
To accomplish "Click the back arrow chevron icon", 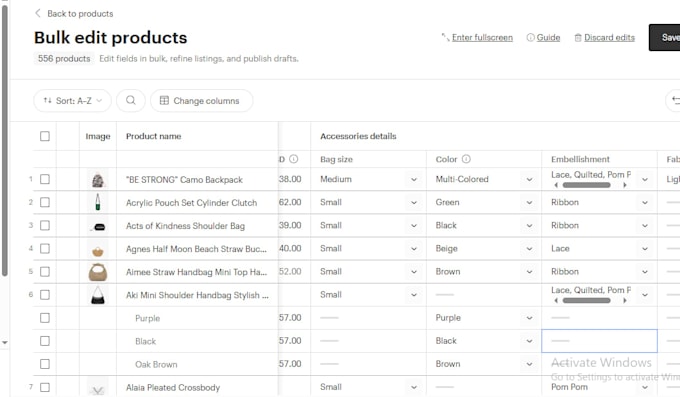I will [38, 13].
